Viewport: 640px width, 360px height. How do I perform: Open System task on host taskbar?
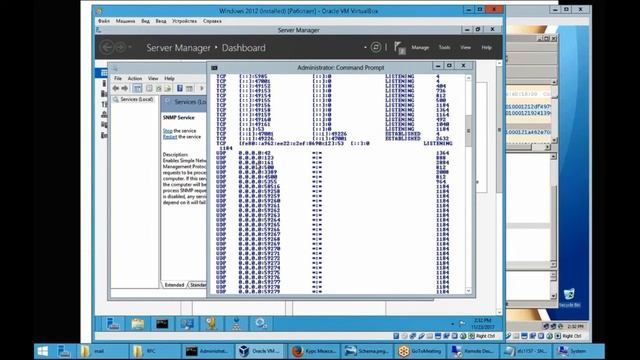(x=578, y=351)
